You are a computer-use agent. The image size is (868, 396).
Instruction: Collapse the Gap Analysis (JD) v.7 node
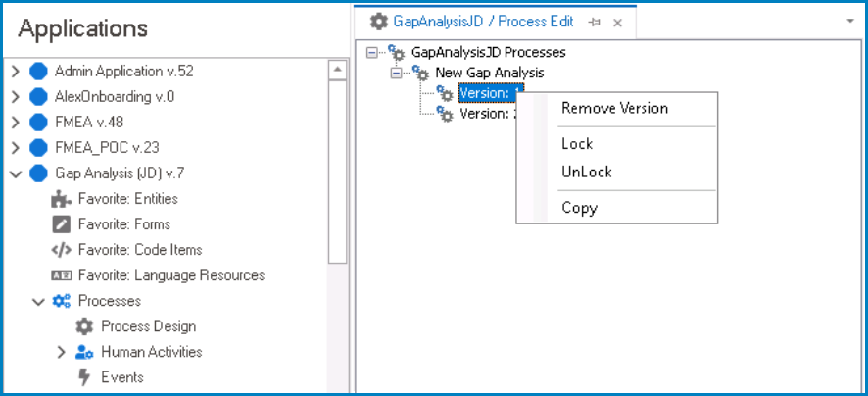(15, 173)
